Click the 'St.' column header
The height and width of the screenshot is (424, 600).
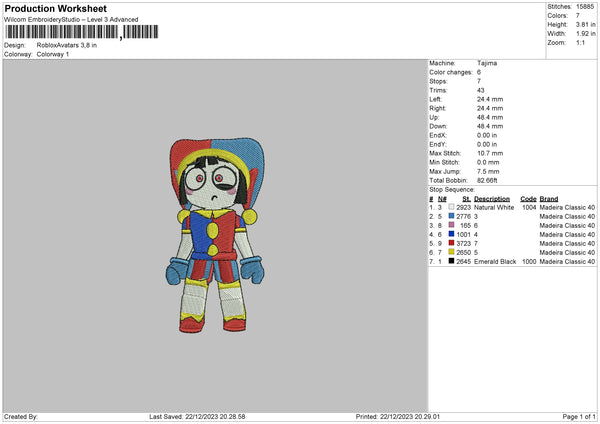pos(466,199)
